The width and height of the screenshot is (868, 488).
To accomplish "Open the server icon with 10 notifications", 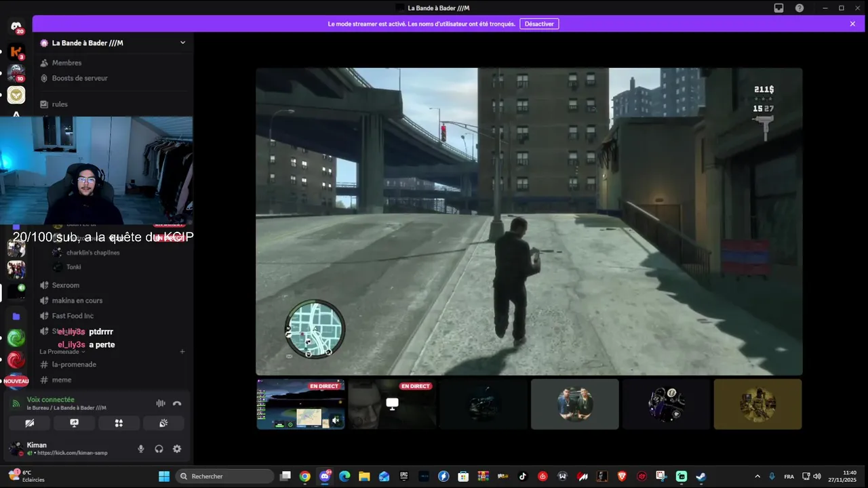I will tap(16, 73).
